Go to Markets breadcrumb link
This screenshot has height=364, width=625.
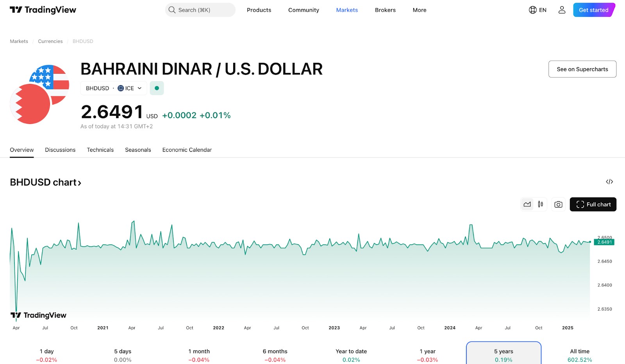19,41
